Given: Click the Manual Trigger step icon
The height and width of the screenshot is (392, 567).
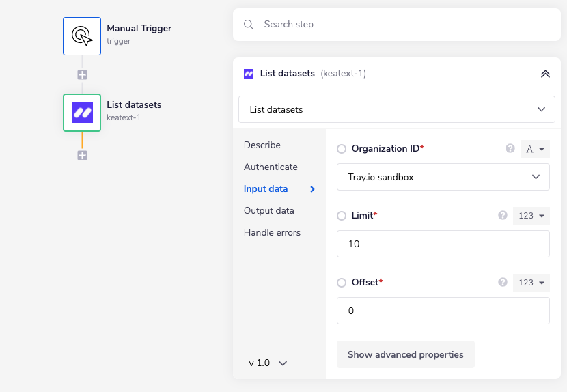Looking at the screenshot, I should coord(82,36).
